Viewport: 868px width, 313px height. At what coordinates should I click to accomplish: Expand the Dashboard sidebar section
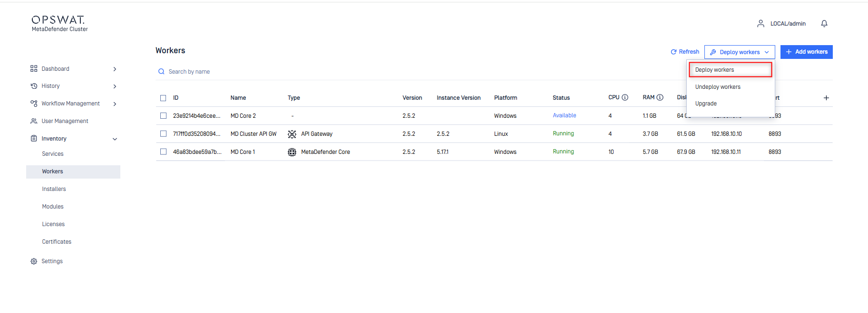(115, 69)
